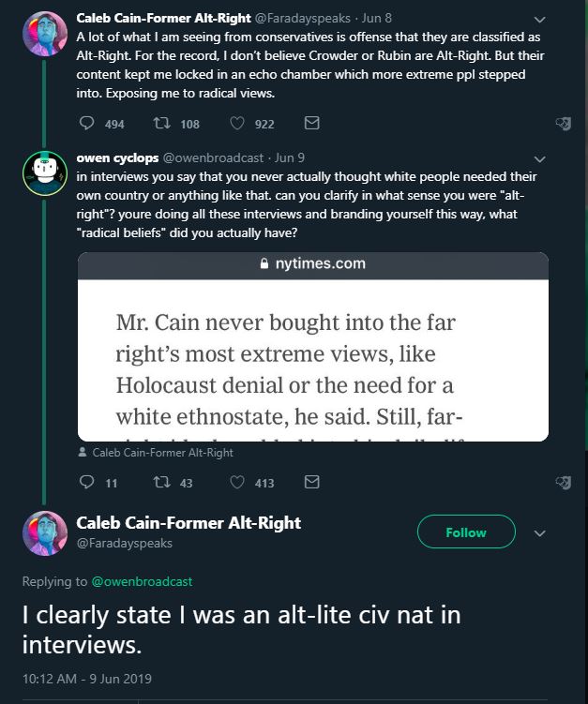Click the envelope icon on owen cyclops's tweet
The width and height of the screenshot is (588, 704).
(x=312, y=482)
